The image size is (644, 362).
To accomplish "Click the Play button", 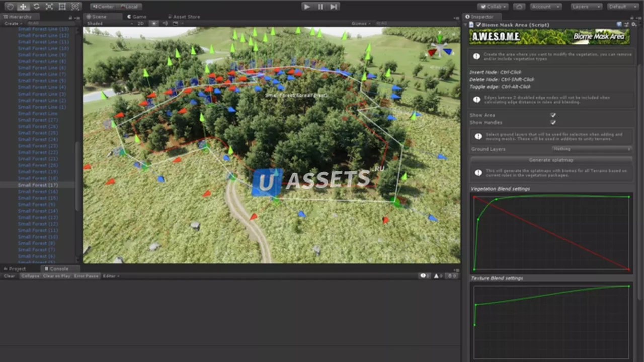I will pos(307,7).
